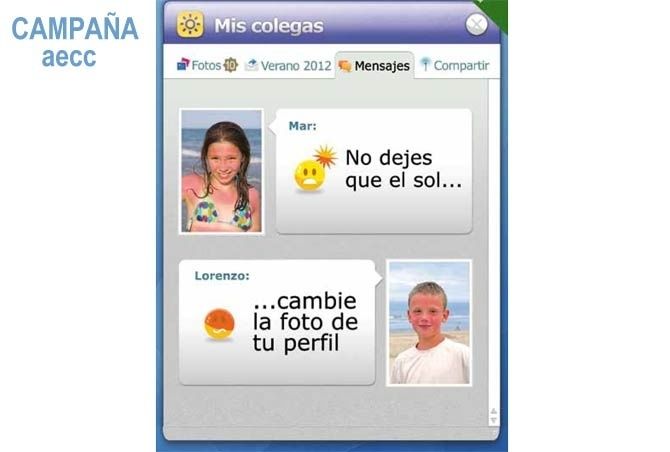Screen dimensions: 670x452
Task: Open Lorenzo's profile photo
Action: pos(429,323)
